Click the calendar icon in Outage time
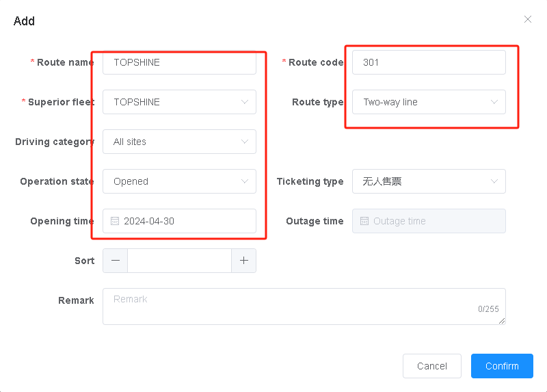The width and height of the screenshot is (547, 392). [364, 221]
